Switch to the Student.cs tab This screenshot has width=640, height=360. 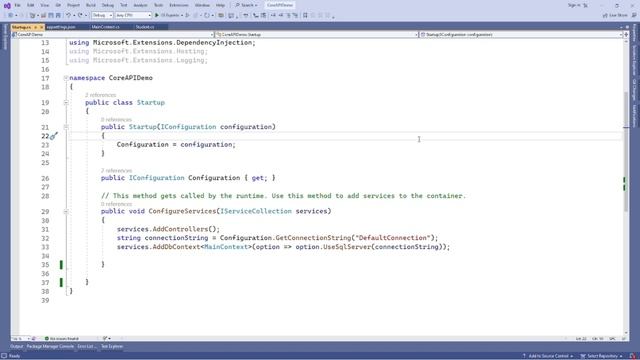pos(145,27)
